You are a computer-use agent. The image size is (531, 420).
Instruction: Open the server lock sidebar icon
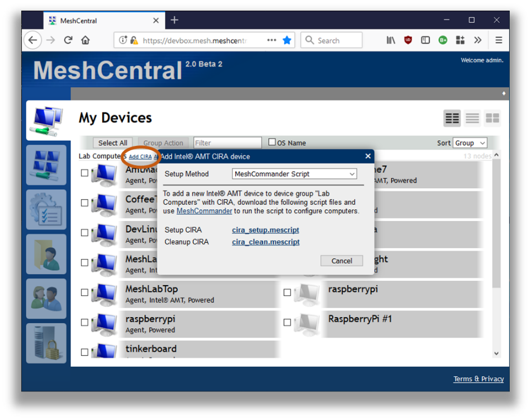coord(46,343)
